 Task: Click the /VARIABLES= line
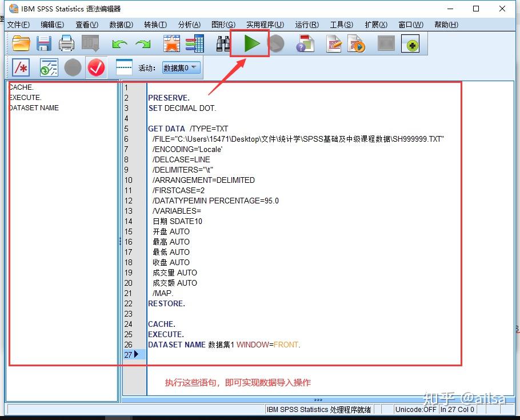177,211
